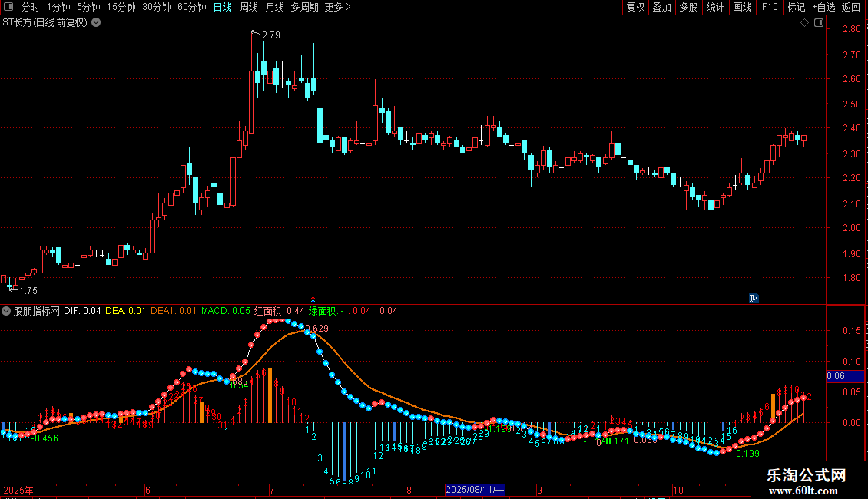Viewport: 868px width, 499px height.
Task: Click the 叠加 overlay button
Action: (x=661, y=7)
